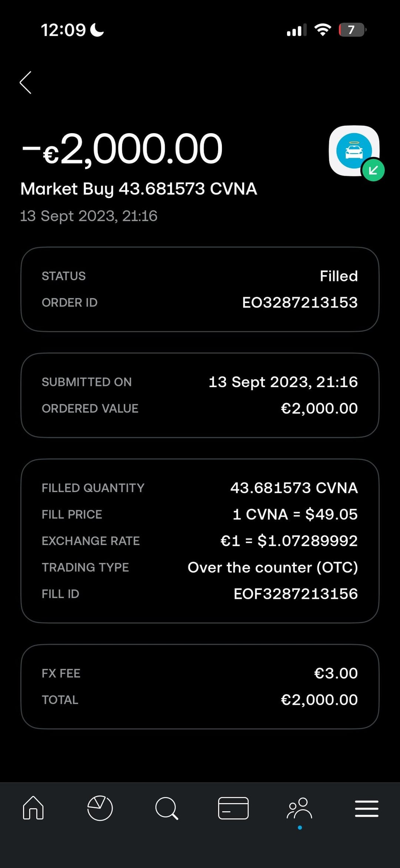The image size is (400, 868).
Task: Tap the Wi-Fi status icon
Action: 323,30
